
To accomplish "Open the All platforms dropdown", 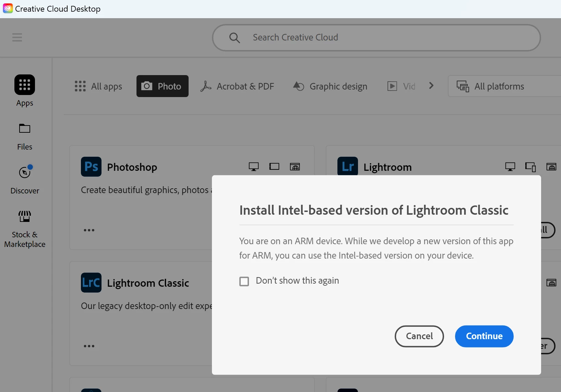I will pos(504,86).
